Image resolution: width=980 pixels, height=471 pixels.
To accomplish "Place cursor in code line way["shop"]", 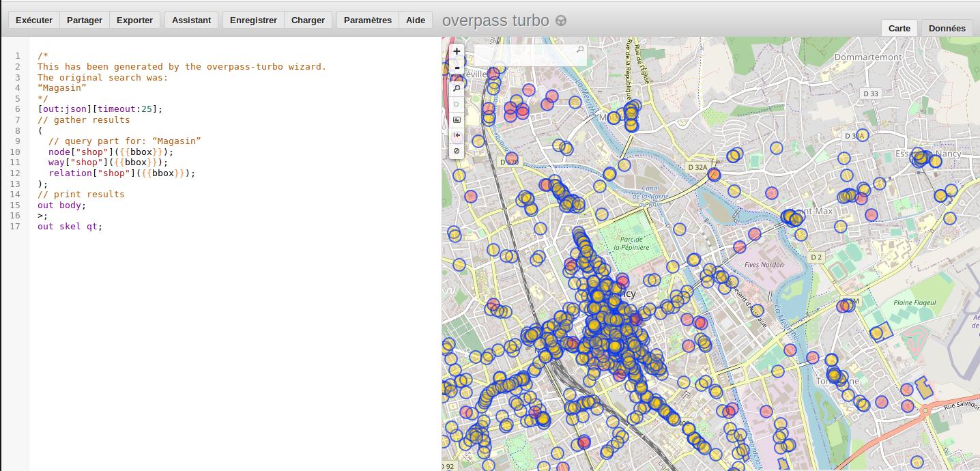I will [x=108, y=162].
